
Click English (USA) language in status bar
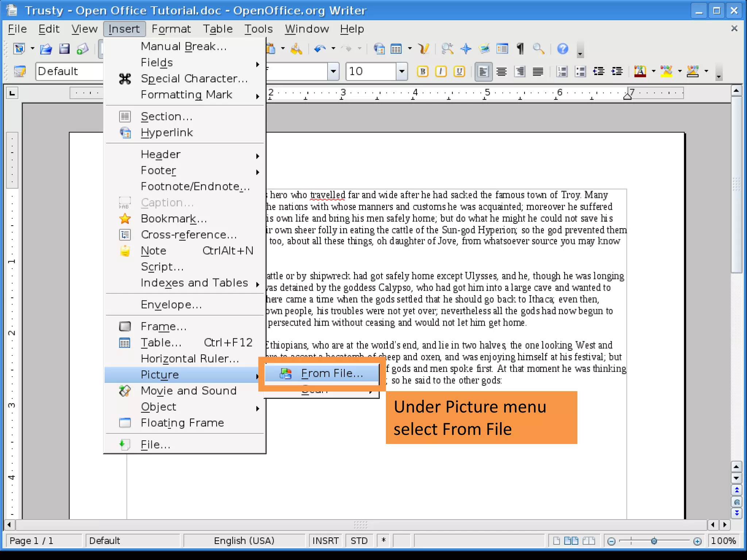[x=244, y=541]
